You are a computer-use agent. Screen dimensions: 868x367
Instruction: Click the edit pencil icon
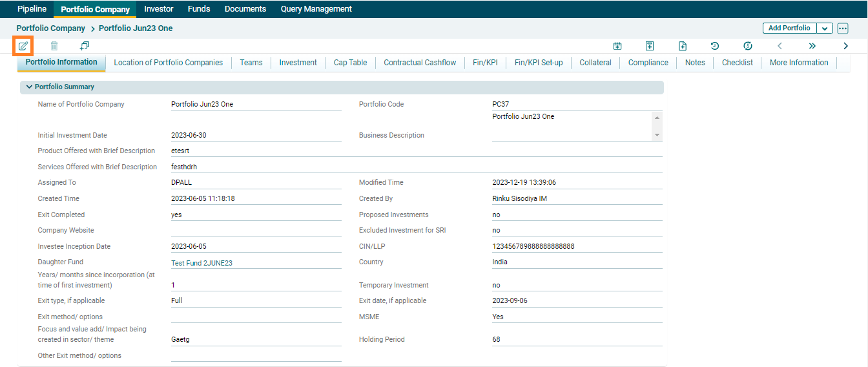23,46
